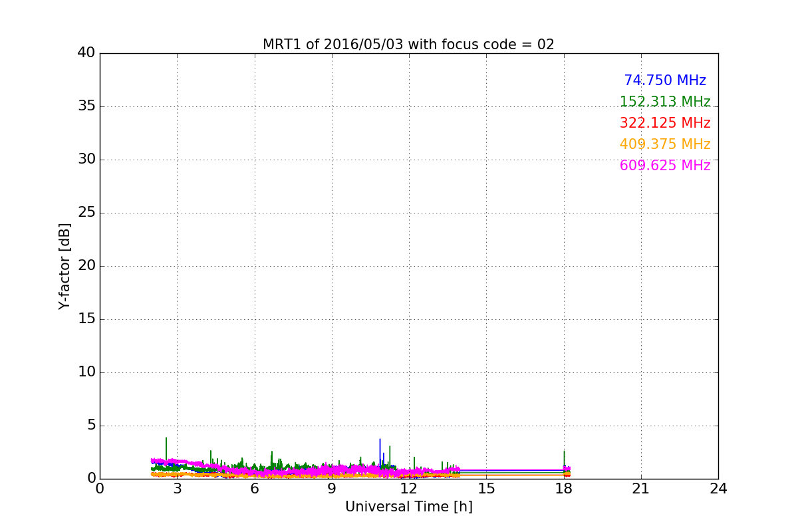Click the Y-factor [dB] axis label
The width and height of the screenshot is (798, 532).
coord(65,266)
